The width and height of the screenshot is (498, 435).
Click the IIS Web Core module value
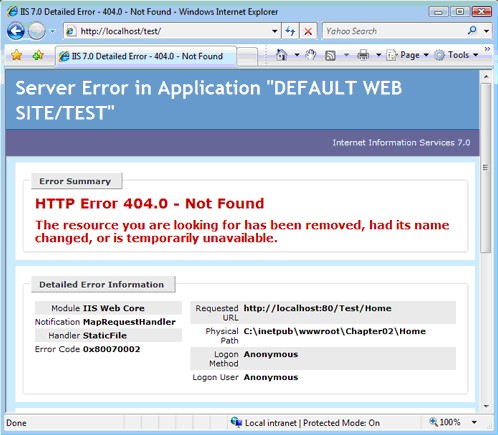[114, 308]
